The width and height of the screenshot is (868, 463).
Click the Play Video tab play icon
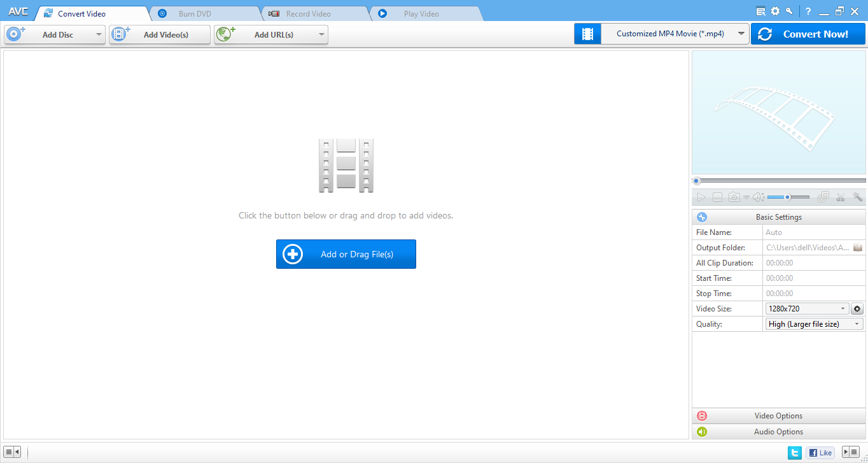click(x=382, y=13)
